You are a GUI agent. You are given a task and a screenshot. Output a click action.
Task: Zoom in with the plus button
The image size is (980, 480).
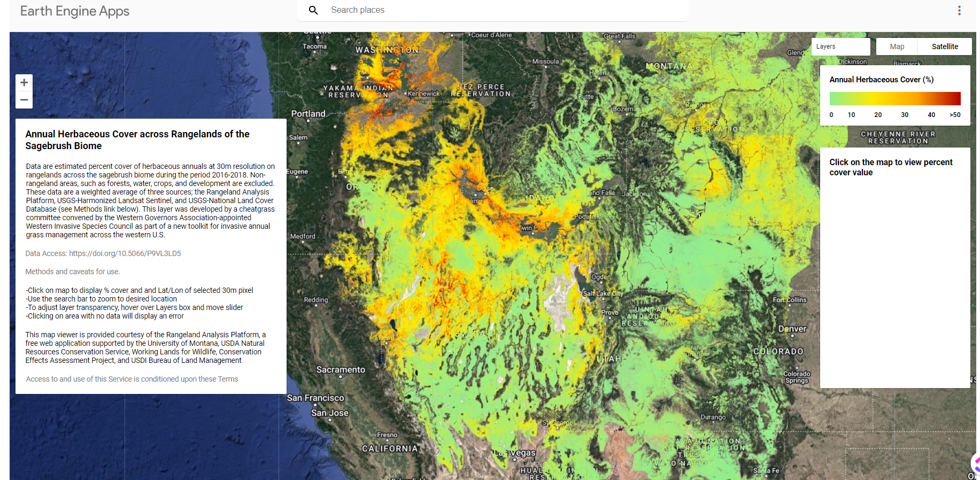pos(24,82)
